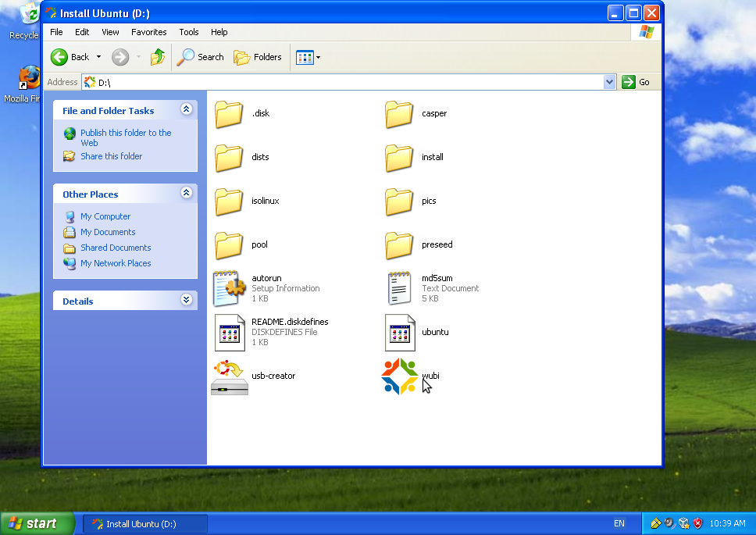Open Shared Documents link

point(116,248)
